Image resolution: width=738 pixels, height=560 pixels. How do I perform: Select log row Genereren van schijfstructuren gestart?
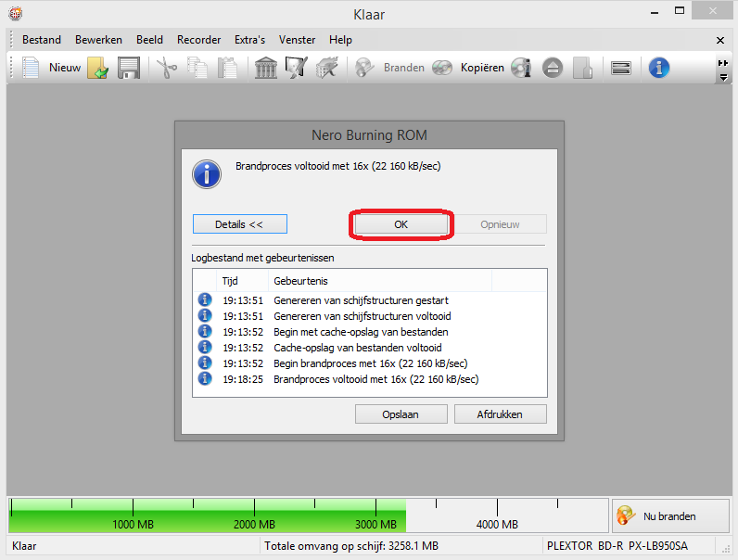click(370, 300)
